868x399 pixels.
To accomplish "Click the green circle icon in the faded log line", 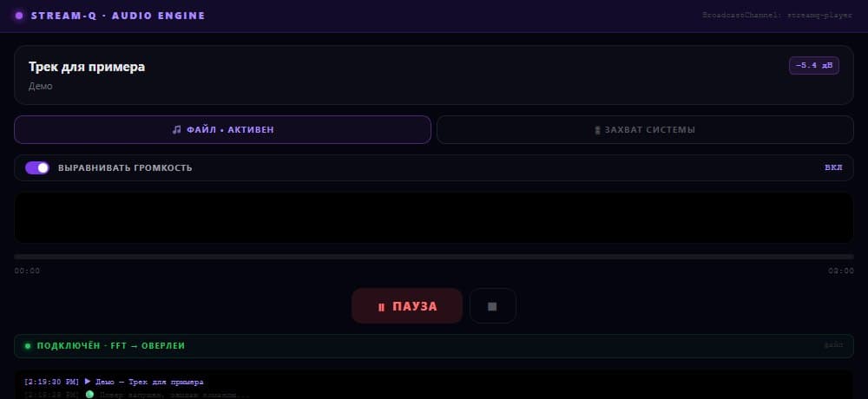I will pos(89,395).
